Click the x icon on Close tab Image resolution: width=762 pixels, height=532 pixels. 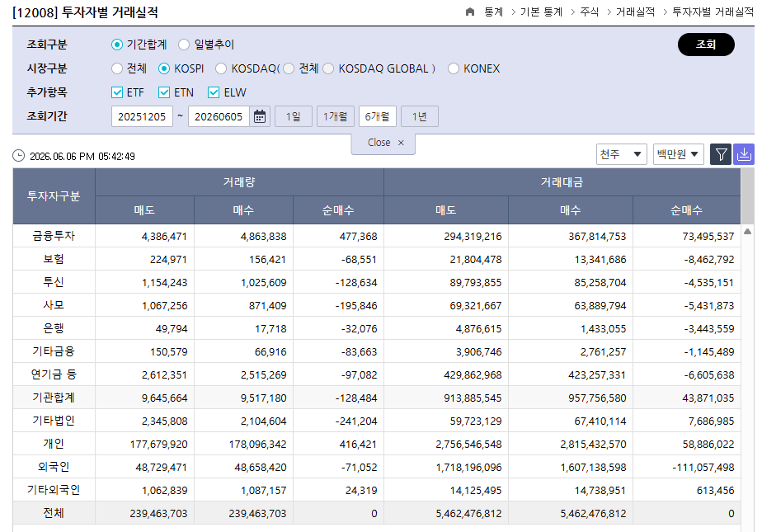(401, 143)
